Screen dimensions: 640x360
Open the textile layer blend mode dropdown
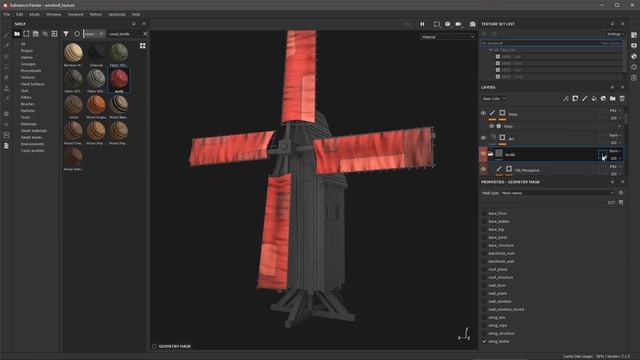tap(615, 151)
